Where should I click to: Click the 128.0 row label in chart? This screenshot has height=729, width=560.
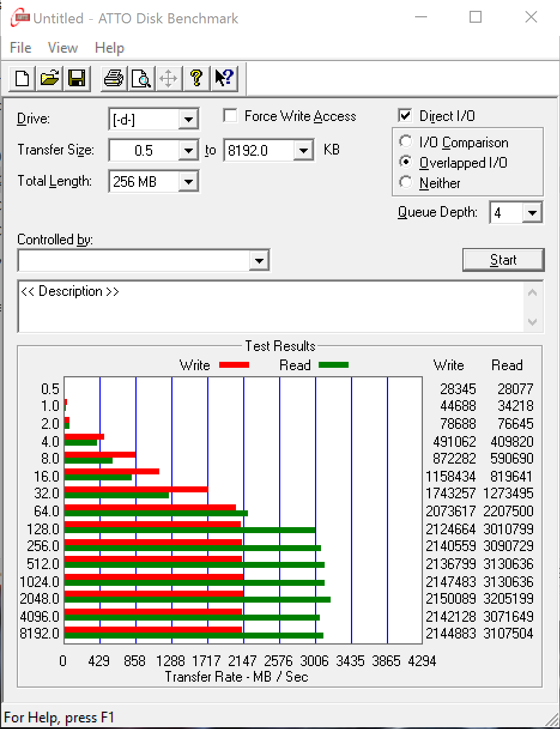pyautogui.click(x=43, y=530)
